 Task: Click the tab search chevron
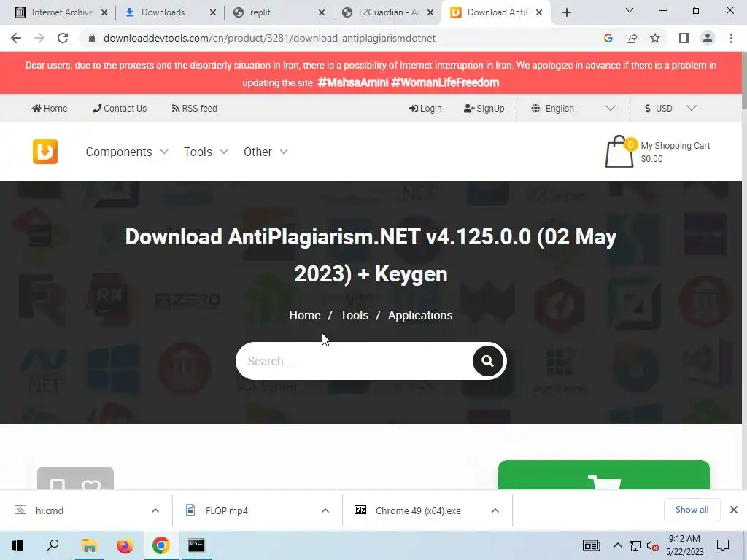(630, 10)
